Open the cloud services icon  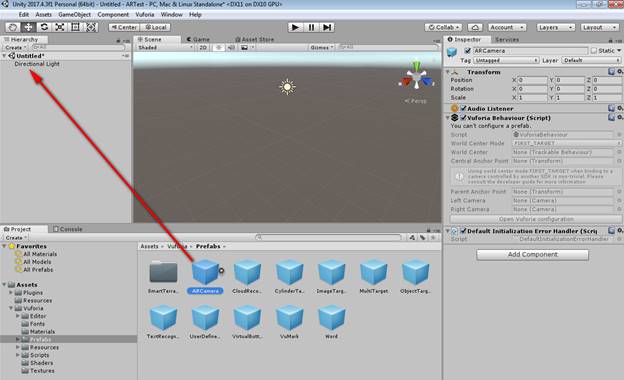(x=475, y=27)
